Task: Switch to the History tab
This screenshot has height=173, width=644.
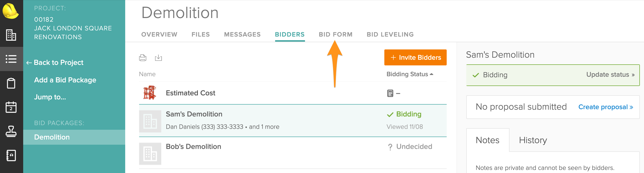Action: [533, 140]
